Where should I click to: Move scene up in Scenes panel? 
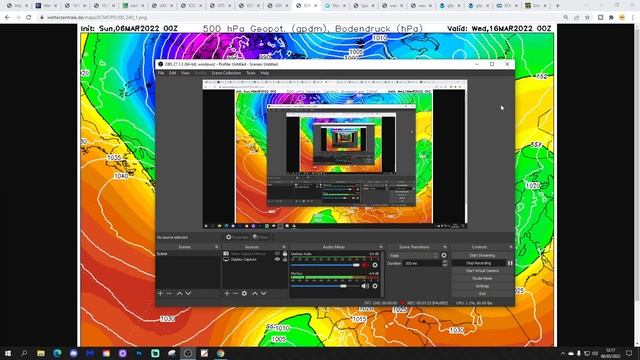pos(179,293)
